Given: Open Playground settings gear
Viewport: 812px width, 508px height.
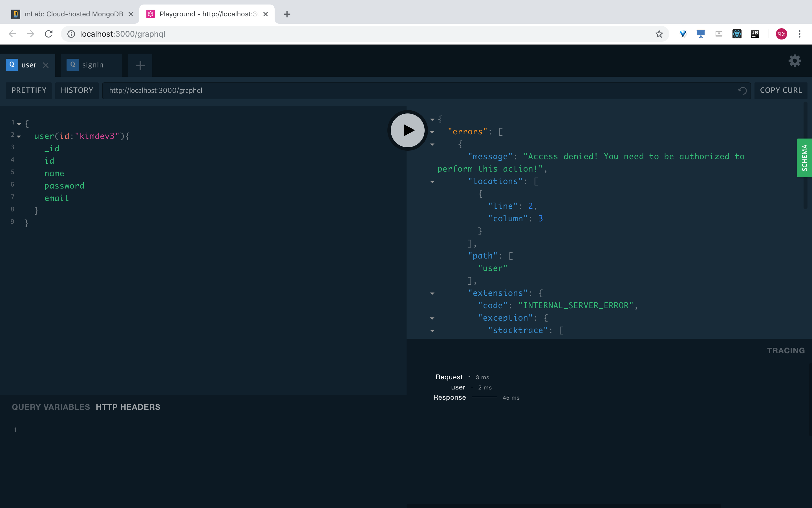Looking at the screenshot, I should coord(794,61).
